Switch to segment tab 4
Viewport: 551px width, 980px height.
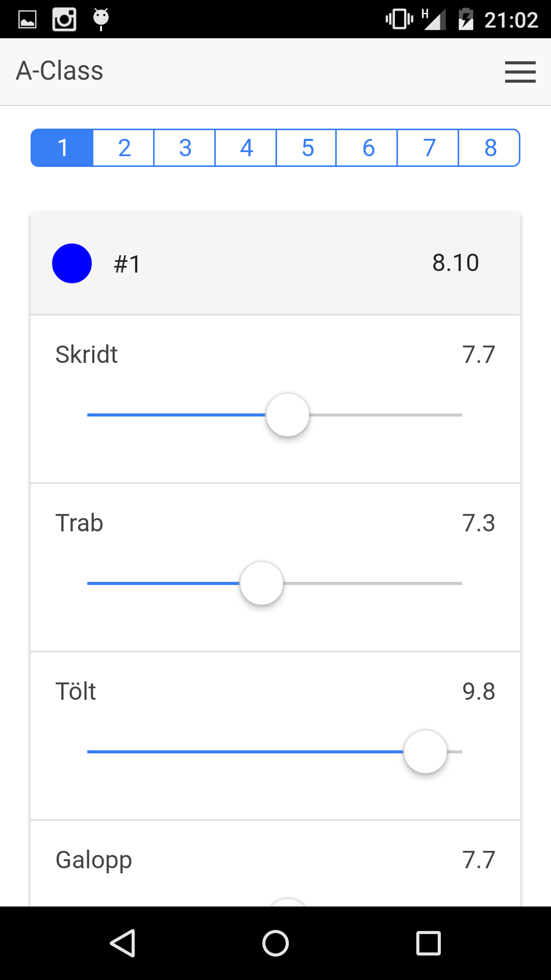246,148
